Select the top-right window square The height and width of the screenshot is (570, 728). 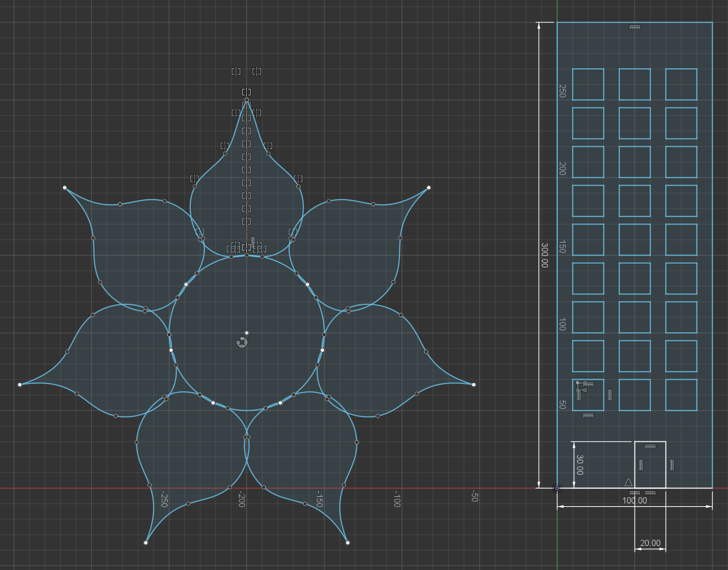681,84
